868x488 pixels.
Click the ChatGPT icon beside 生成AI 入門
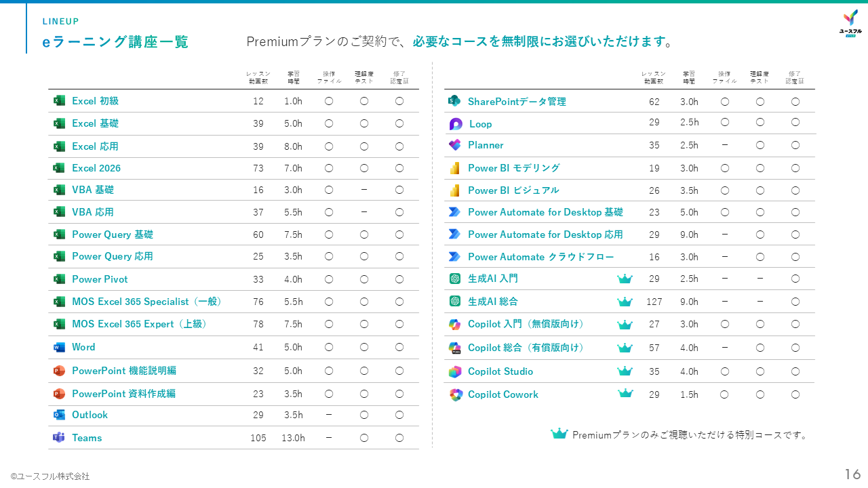pyautogui.click(x=455, y=279)
